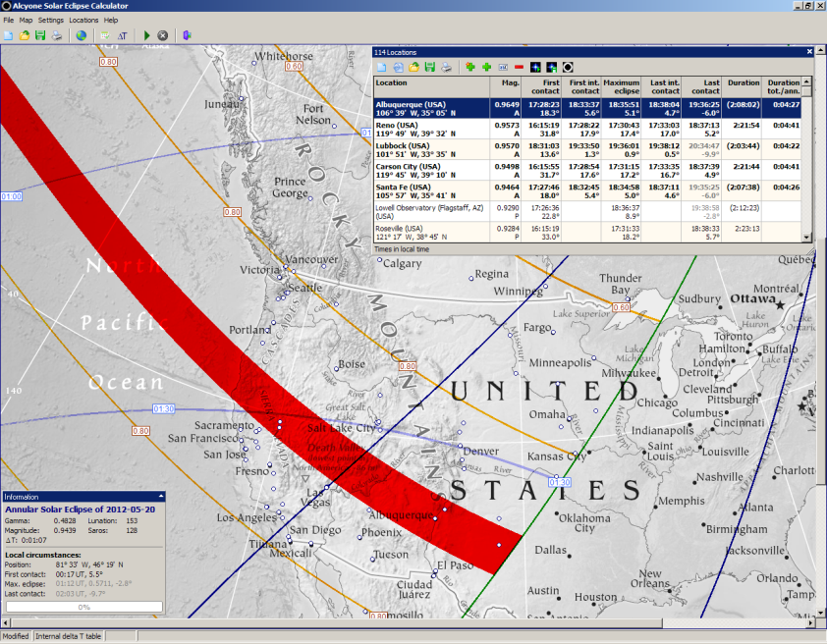The height and width of the screenshot is (644, 827).
Task: Click the rightmost application icon in toolbar
Action: click(187, 35)
